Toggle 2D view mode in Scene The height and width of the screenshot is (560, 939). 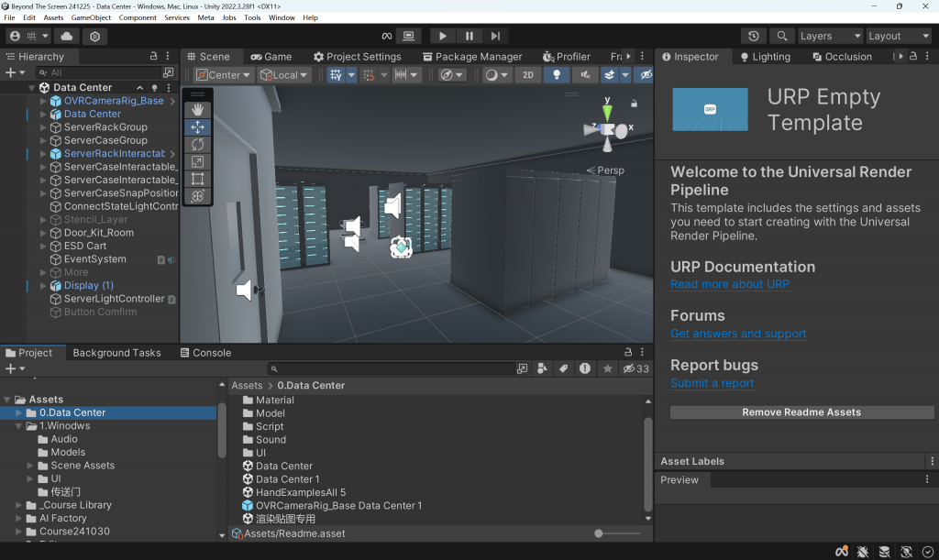(x=527, y=75)
